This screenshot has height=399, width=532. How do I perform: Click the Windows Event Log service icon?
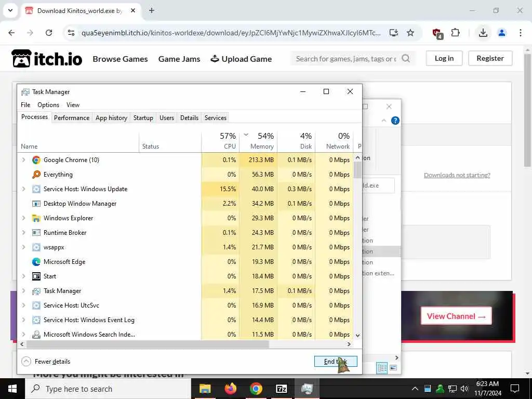click(36, 320)
